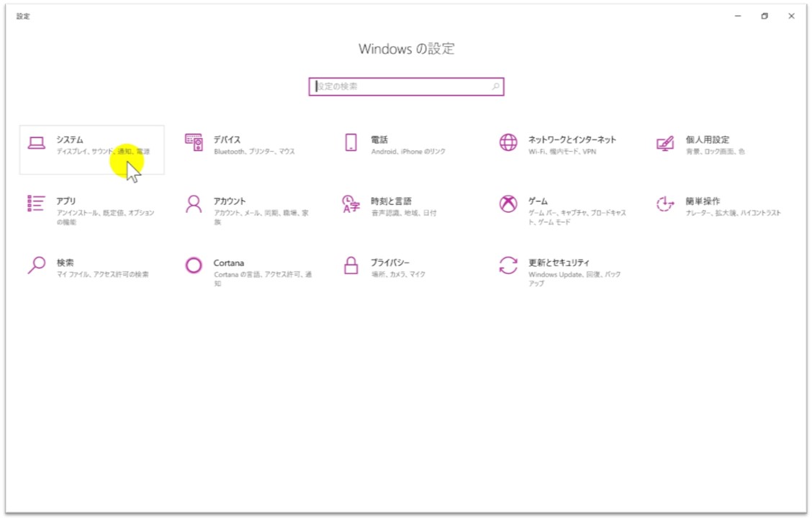The width and height of the screenshot is (812, 520).
Task: Click the デバイス keyboard and speaker icon
Action: pyautogui.click(x=194, y=142)
